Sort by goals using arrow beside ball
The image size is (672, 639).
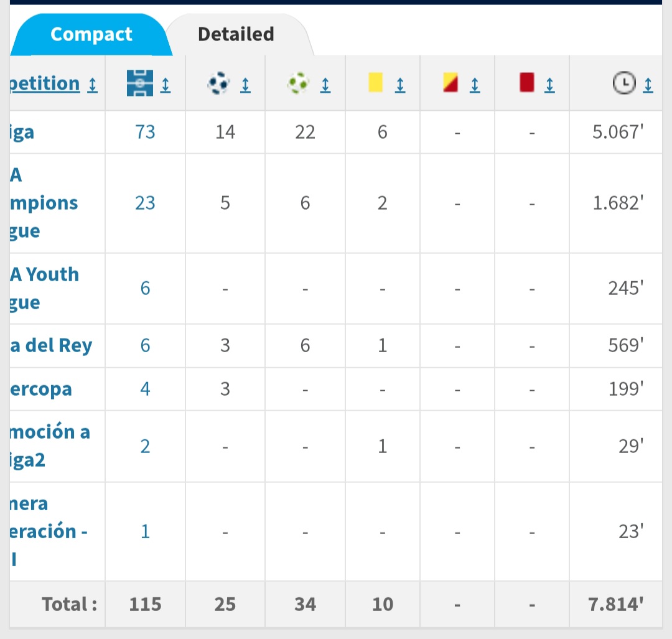[x=245, y=85]
